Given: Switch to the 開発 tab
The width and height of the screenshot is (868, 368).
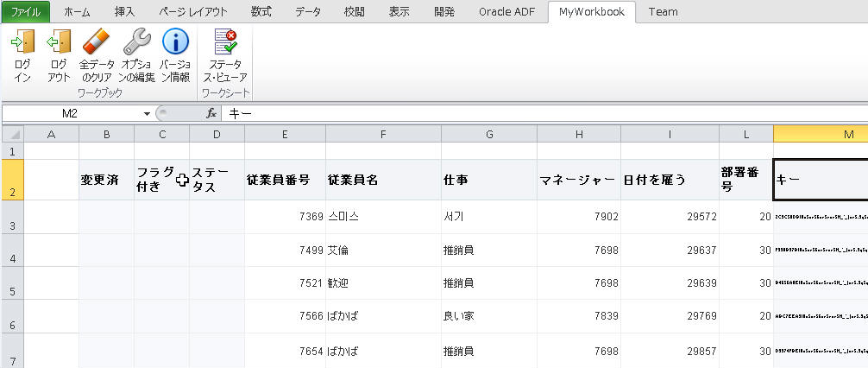Looking at the screenshot, I should coord(444,11).
